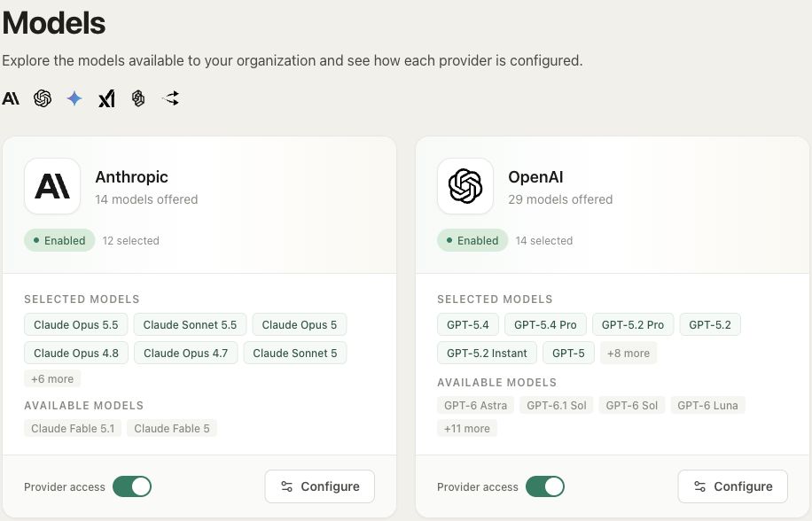Select available model GPT-6 Astra
Screen dimensions: 812x521
tap(476, 405)
